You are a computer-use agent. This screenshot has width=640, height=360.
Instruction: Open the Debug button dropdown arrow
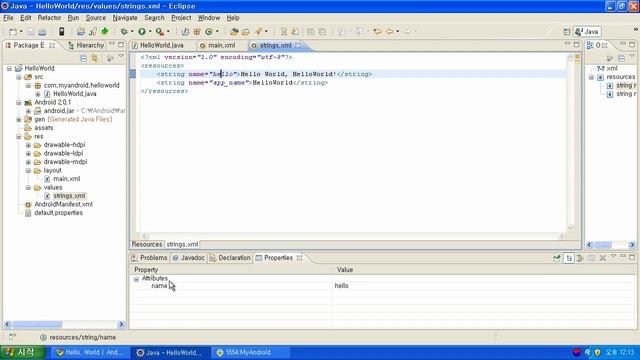pyautogui.click(x=132, y=31)
